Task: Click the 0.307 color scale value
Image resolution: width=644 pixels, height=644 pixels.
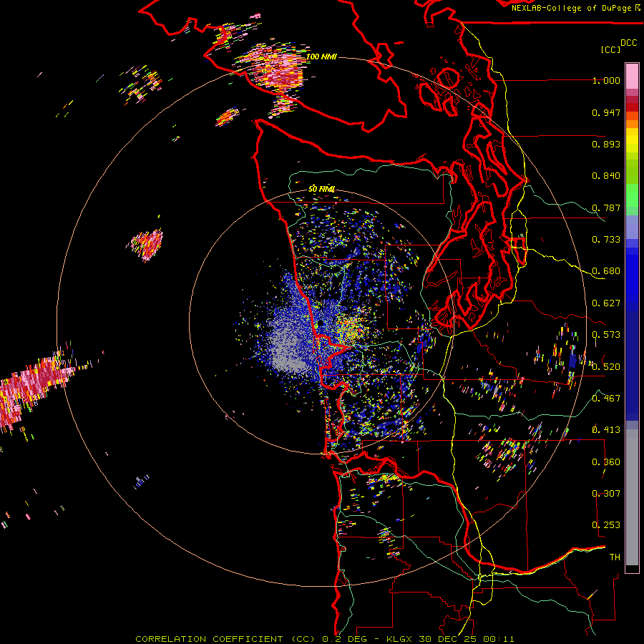Action: coord(606,494)
